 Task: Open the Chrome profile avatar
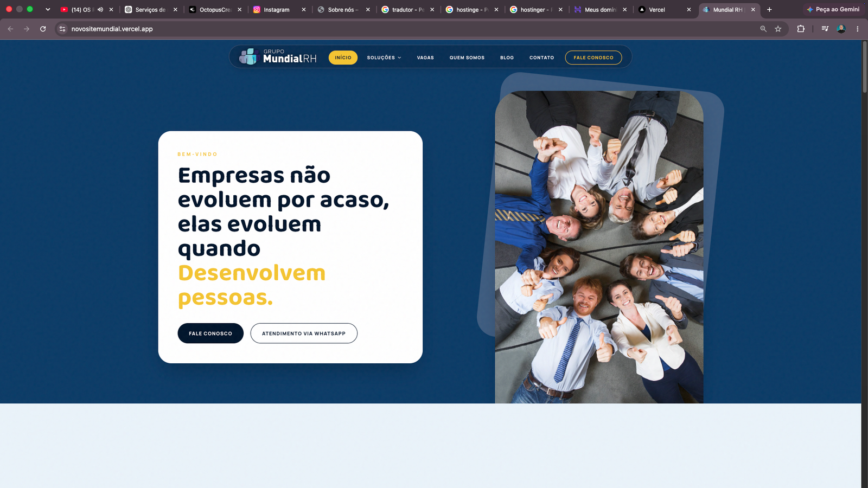tap(841, 29)
